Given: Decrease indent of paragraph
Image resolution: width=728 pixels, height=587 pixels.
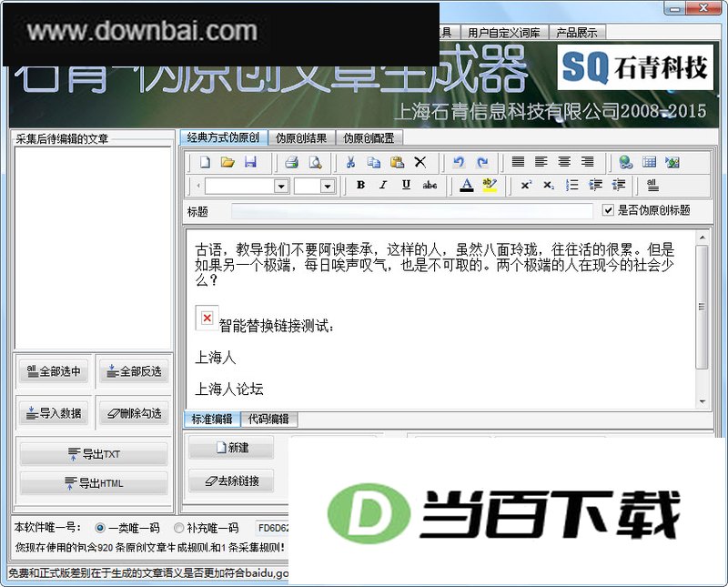Looking at the screenshot, I should [619, 185].
